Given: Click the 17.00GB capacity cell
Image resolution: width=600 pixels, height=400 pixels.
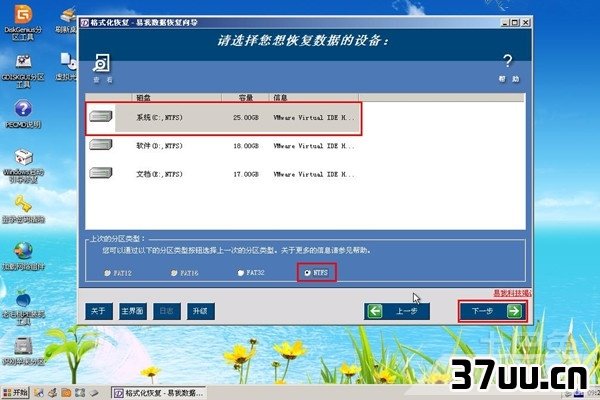Looking at the screenshot, I should click(x=246, y=174).
